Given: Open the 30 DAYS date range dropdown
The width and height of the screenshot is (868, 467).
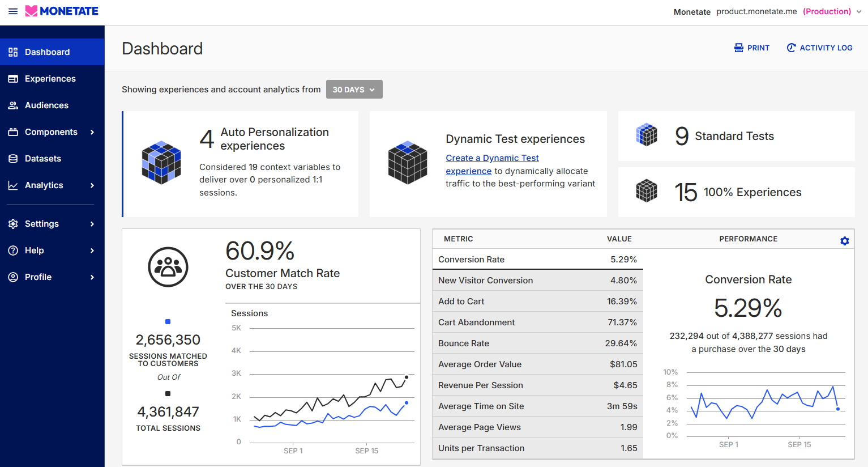Looking at the screenshot, I should (x=354, y=90).
